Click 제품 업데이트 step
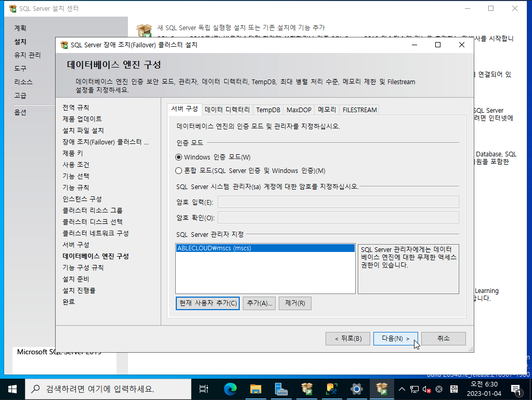The width and height of the screenshot is (532, 400). point(82,119)
